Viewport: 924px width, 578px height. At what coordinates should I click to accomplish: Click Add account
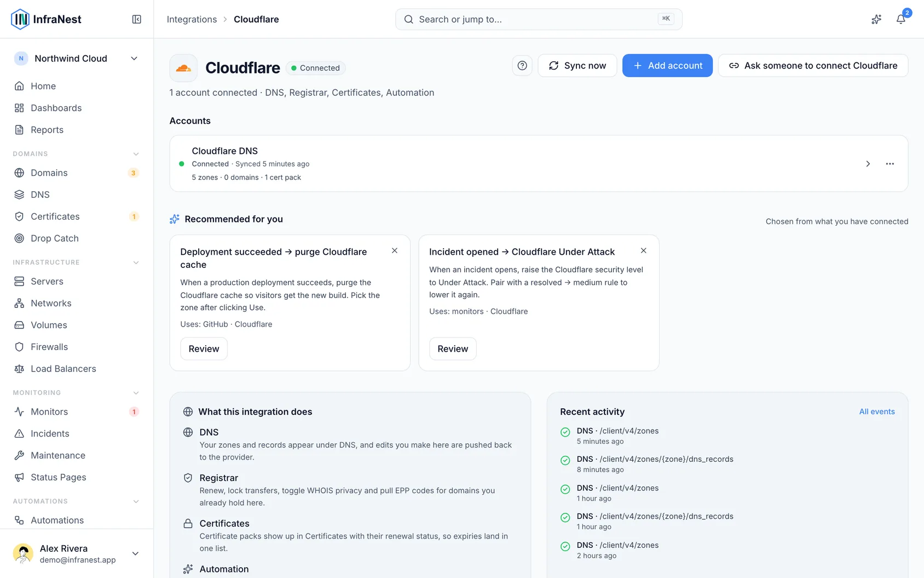(x=667, y=66)
